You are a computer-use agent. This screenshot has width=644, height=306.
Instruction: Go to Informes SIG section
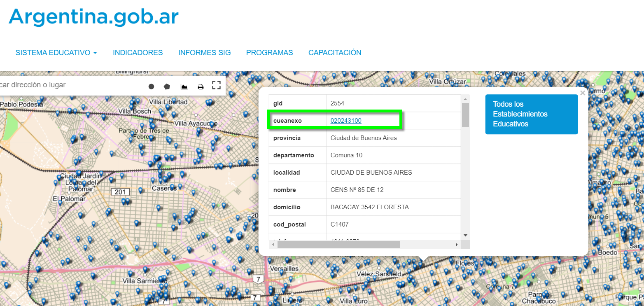click(x=204, y=53)
